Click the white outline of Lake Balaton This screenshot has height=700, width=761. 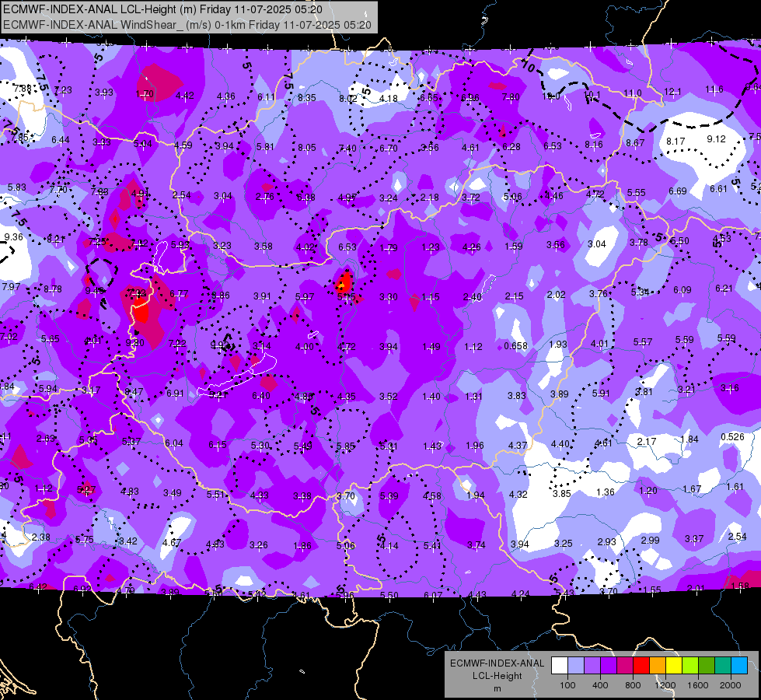pos(237,376)
